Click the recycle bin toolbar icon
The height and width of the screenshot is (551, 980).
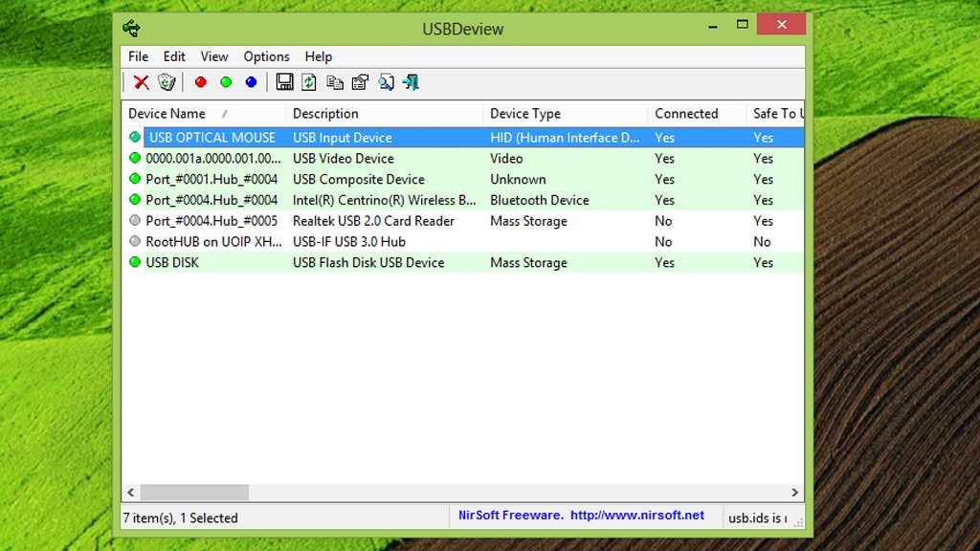pyautogui.click(x=167, y=82)
